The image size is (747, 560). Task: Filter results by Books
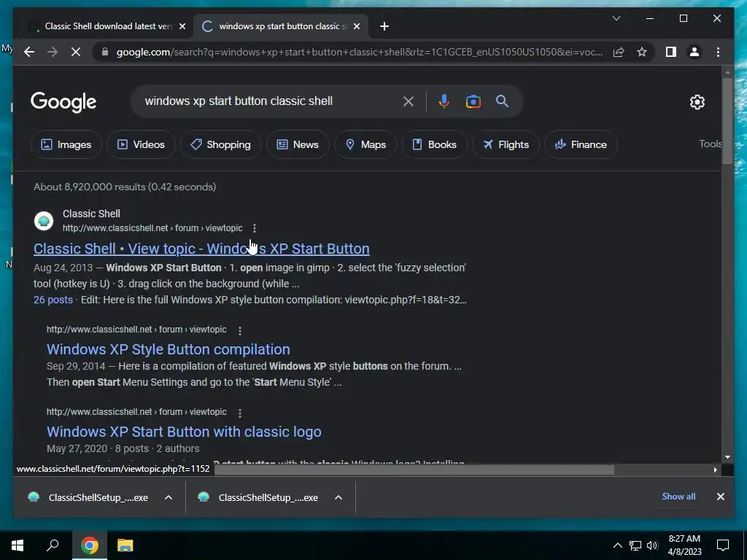click(434, 144)
